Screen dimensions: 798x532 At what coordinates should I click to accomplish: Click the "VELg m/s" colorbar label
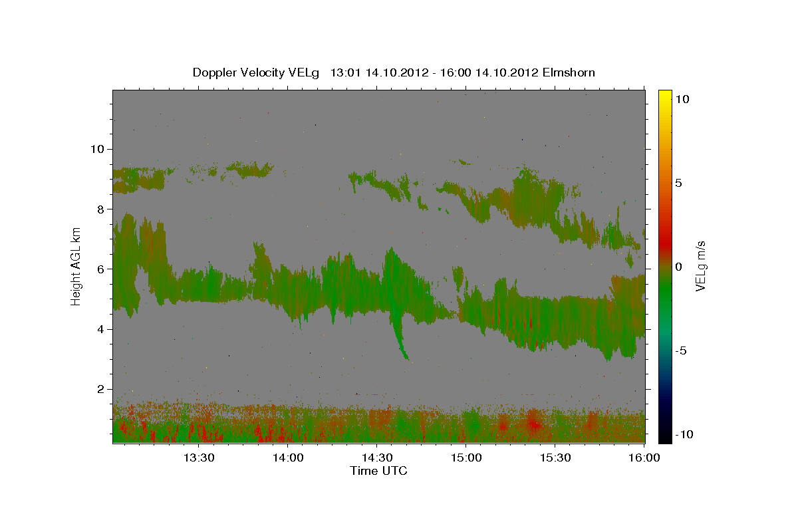700,266
